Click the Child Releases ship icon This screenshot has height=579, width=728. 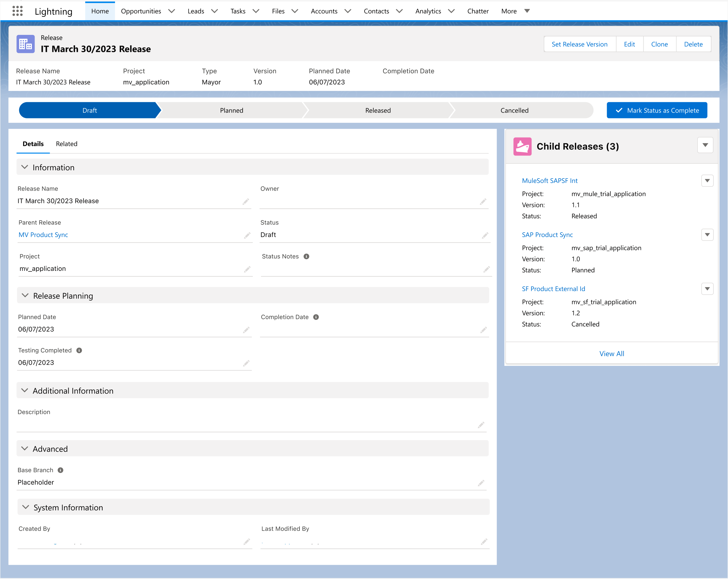(x=522, y=146)
